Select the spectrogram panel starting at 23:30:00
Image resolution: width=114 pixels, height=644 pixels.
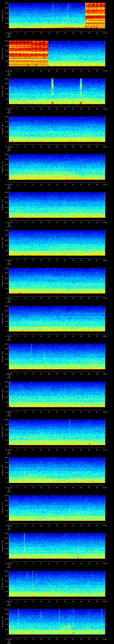57,54
